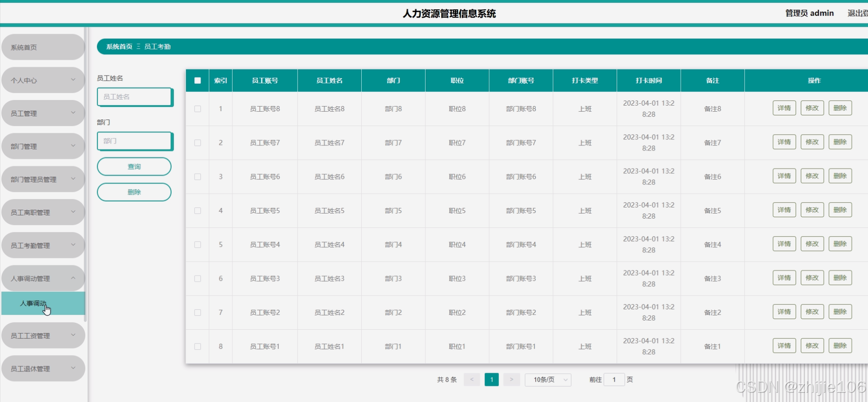Check the row with 员工账号7
Screen dimensions: 868x402
pyautogui.click(x=198, y=143)
